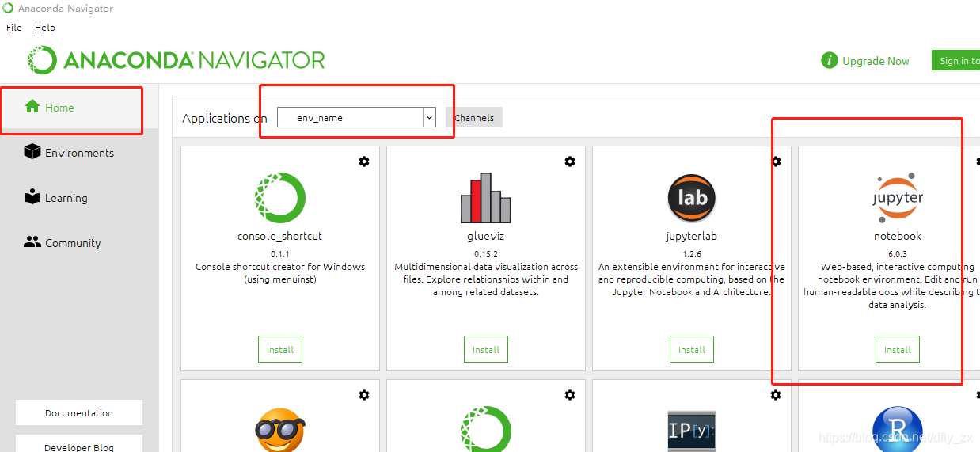Click the IPython qtconsole icon

[x=692, y=431]
